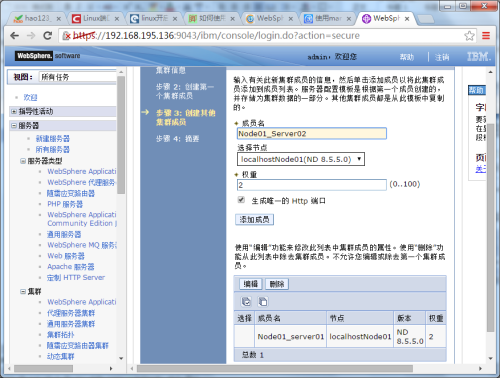Close the hao123 tab
The image size is (500, 378).
point(59,19)
